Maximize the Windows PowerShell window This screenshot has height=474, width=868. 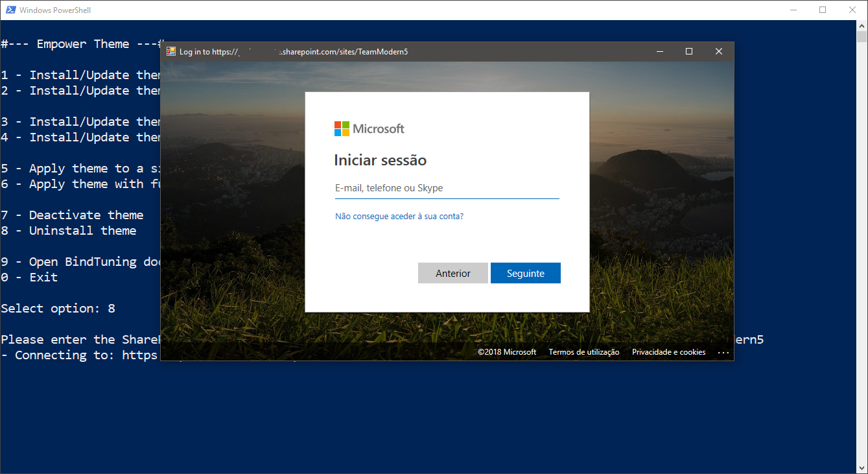pos(823,10)
